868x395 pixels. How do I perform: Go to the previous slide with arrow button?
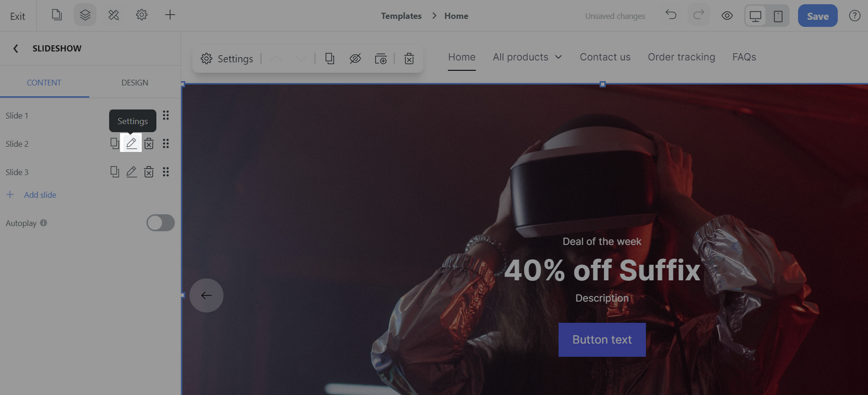pos(206,295)
